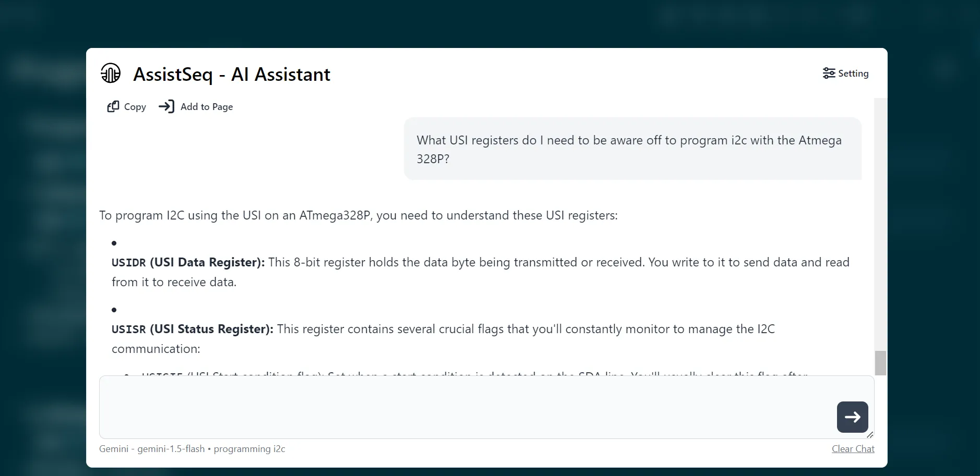Clear the chat conversation

tap(853, 448)
